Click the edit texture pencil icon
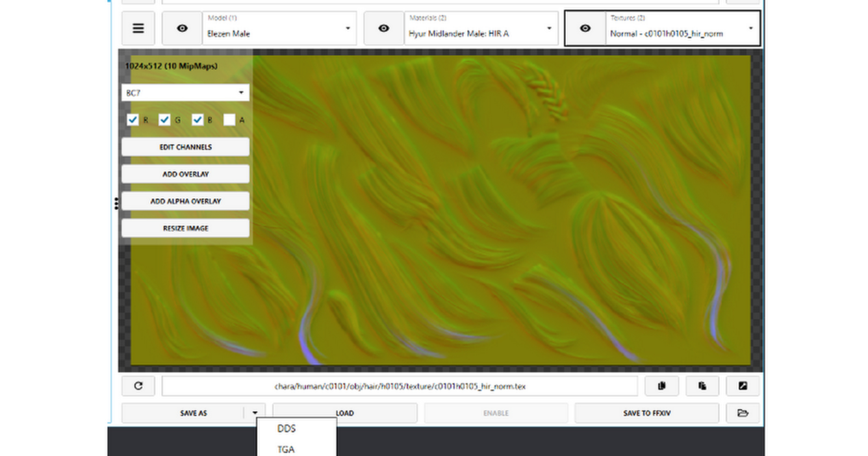Viewport: 868px width, 456px height. tap(743, 386)
